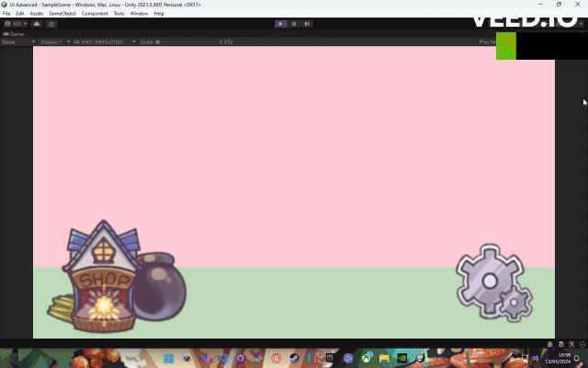Open the Help menu
This screenshot has width=588, height=368.
point(159,13)
